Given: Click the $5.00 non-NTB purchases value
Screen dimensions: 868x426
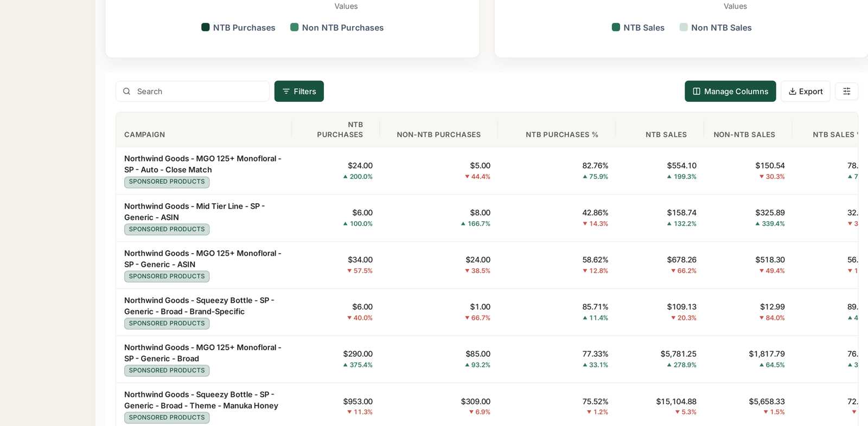Looking at the screenshot, I should click(x=480, y=165).
